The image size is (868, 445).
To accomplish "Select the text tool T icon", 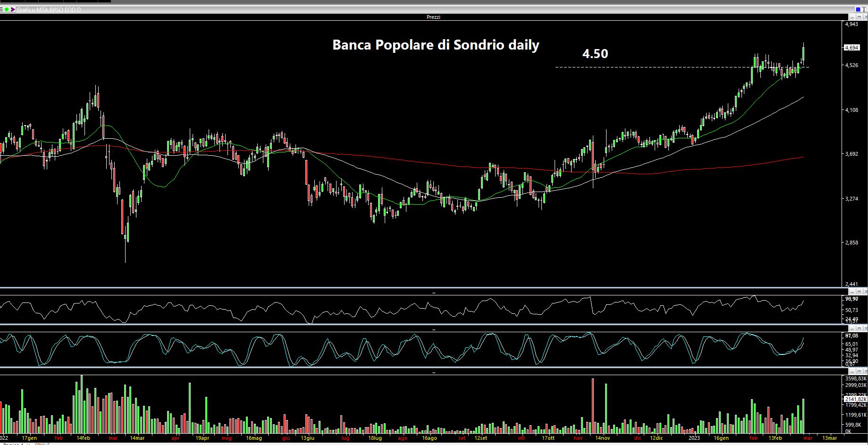I will click(x=864, y=9).
